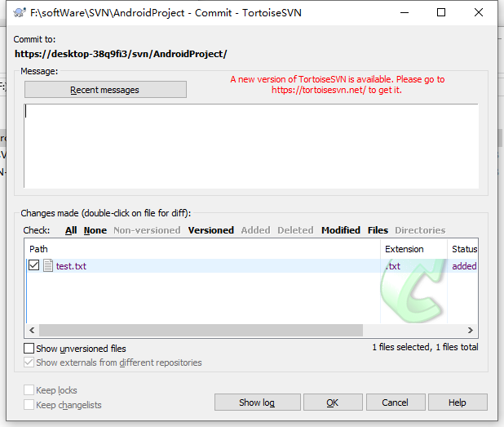Viewport: 504px width, 427px height.
Task: Click the Added check filter
Action: coord(255,230)
